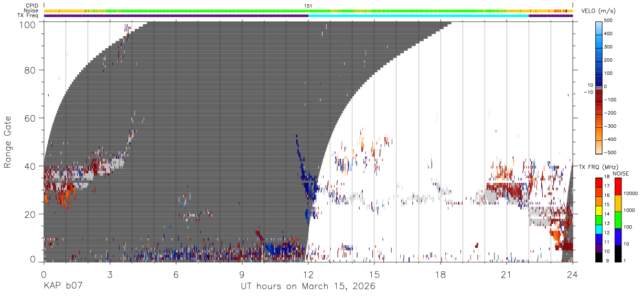Click the y-axis tick label '80'
Screen dimensions: 644x297
tap(29, 70)
